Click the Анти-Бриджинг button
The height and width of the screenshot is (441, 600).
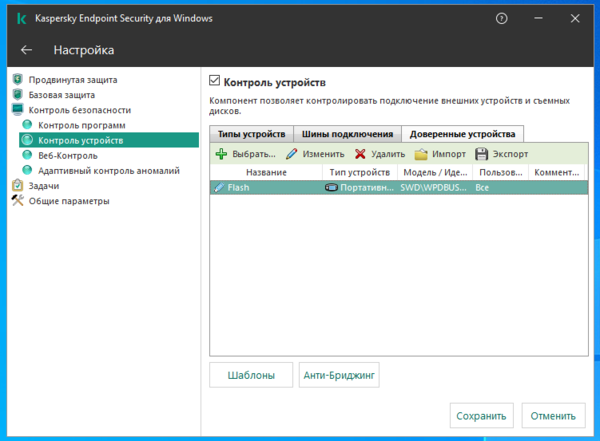[339, 376]
